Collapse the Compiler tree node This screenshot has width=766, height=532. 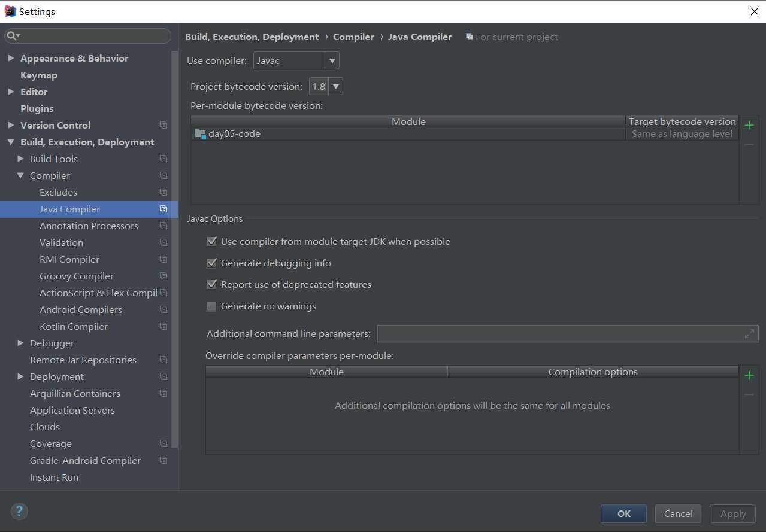(x=20, y=175)
